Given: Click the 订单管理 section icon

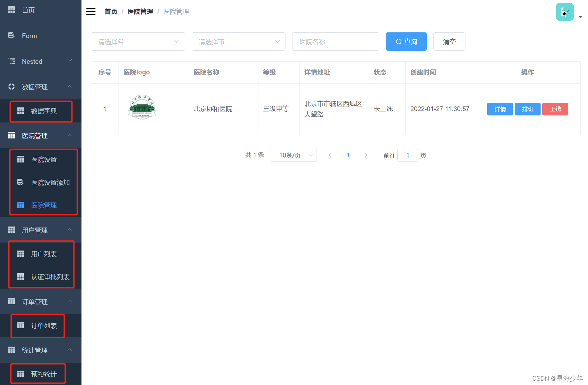Looking at the screenshot, I should (x=12, y=301).
